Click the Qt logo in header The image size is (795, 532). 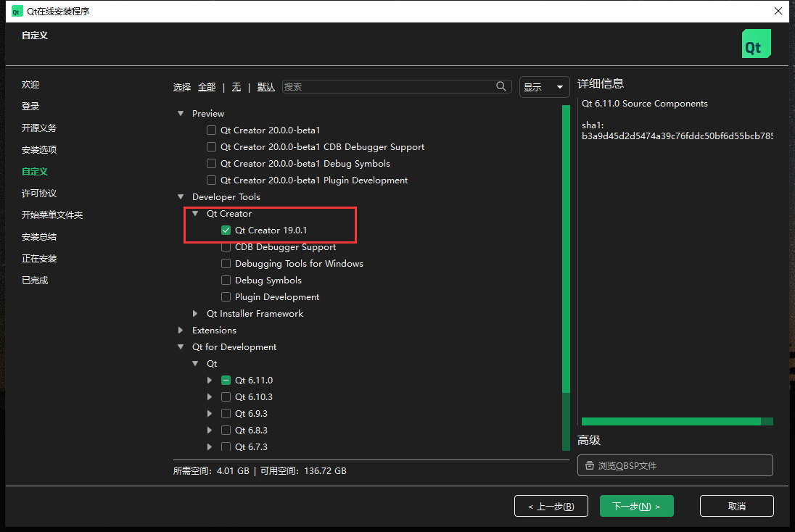[x=756, y=43]
